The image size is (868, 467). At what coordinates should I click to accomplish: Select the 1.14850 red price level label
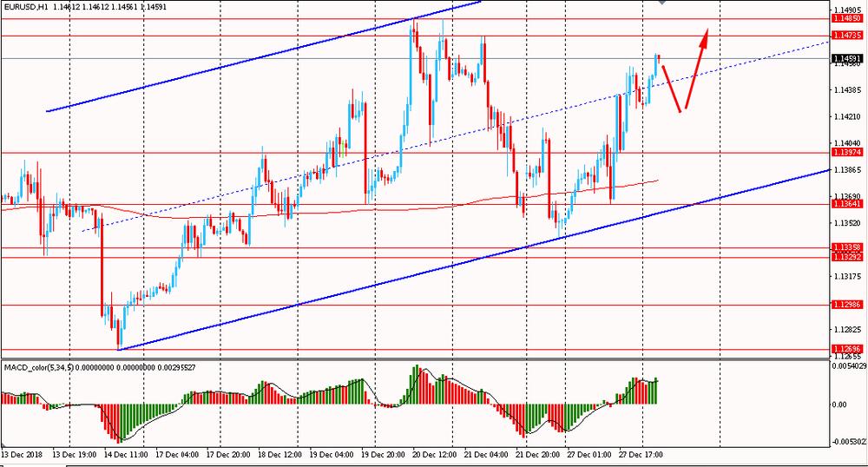[847, 18]
